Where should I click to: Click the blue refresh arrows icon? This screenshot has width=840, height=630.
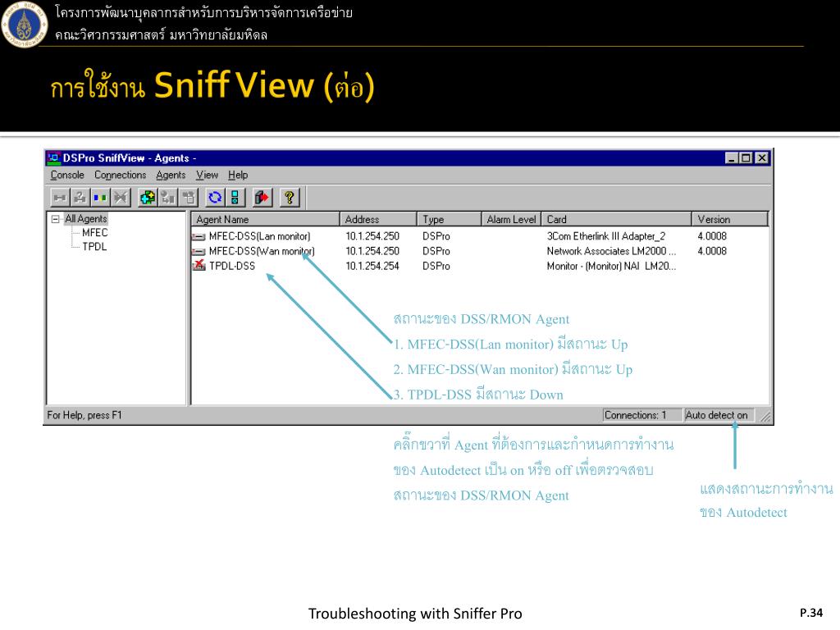point(215,198)
